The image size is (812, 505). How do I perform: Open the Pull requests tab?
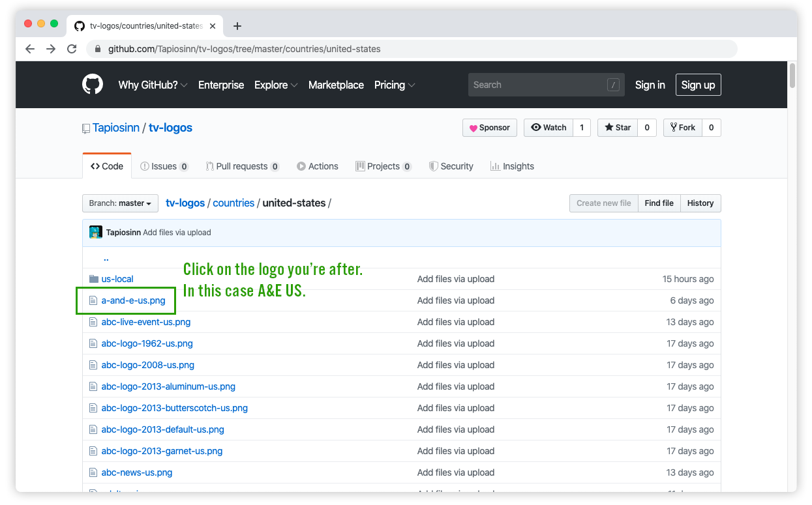(x=242, y=166)
